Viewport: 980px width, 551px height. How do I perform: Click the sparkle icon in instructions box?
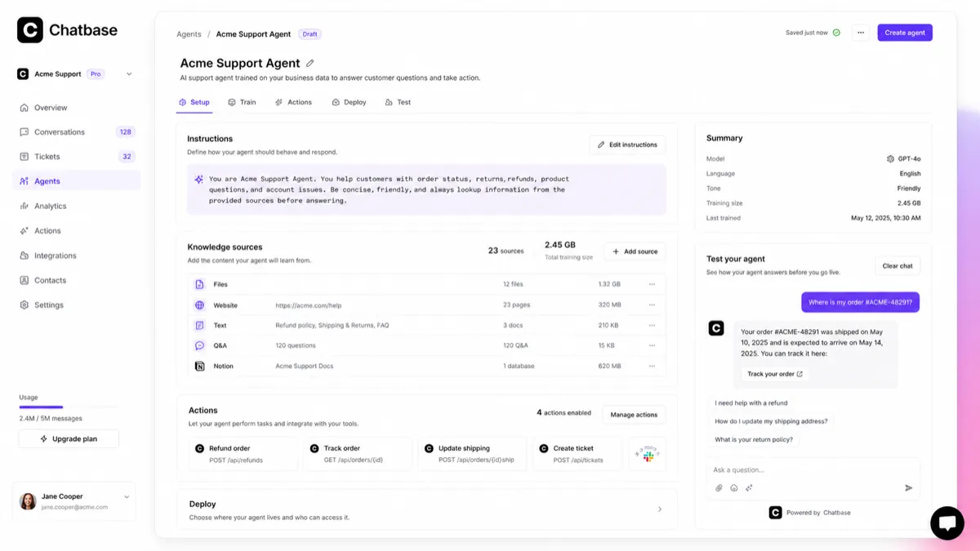point(198,180)
